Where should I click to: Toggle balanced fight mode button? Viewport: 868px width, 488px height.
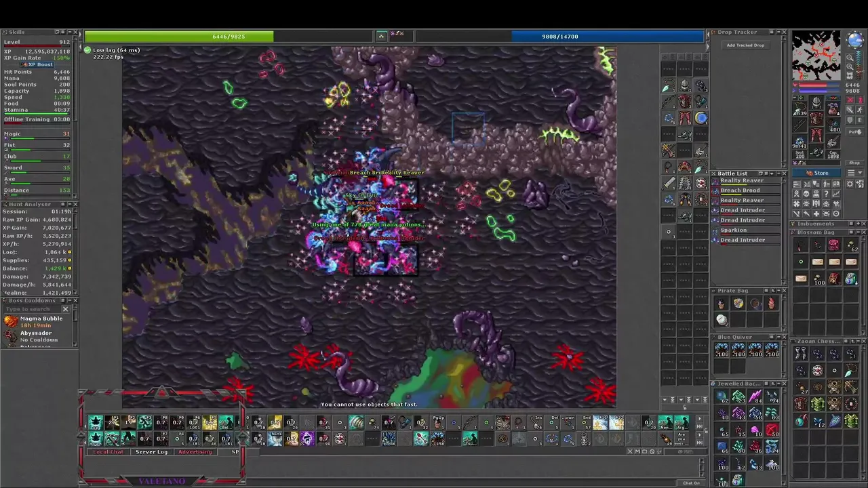click(850, 110)
